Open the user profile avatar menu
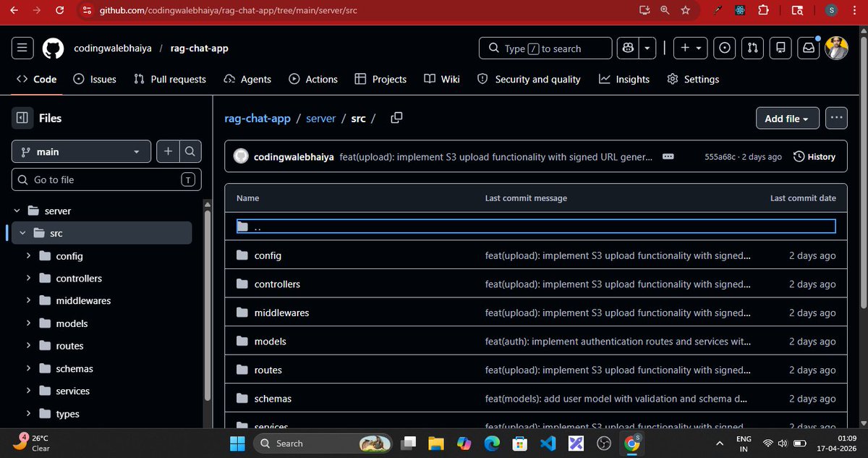The image size is (868, 458). [837, 48]
